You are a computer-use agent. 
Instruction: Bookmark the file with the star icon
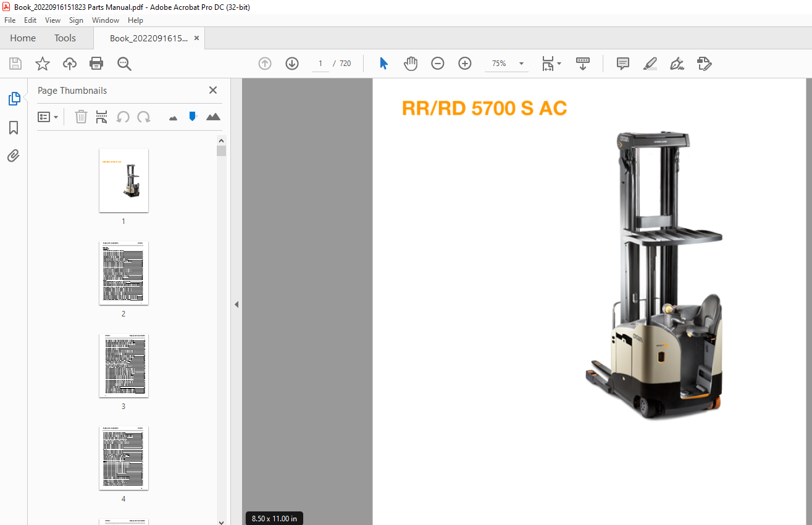point(43,64)
